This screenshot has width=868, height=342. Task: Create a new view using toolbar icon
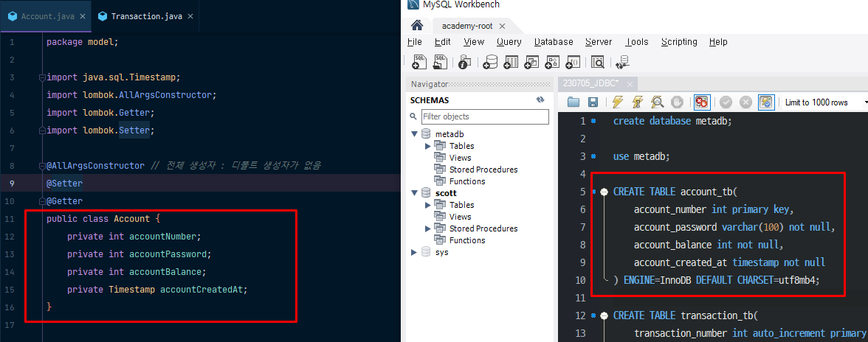531,62
